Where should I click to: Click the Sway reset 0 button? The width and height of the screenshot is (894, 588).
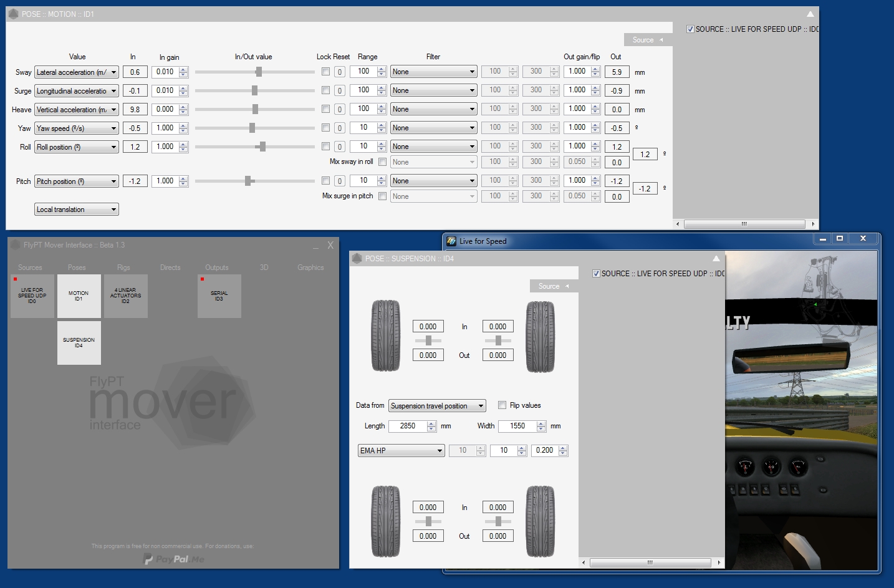coord(340,72)
